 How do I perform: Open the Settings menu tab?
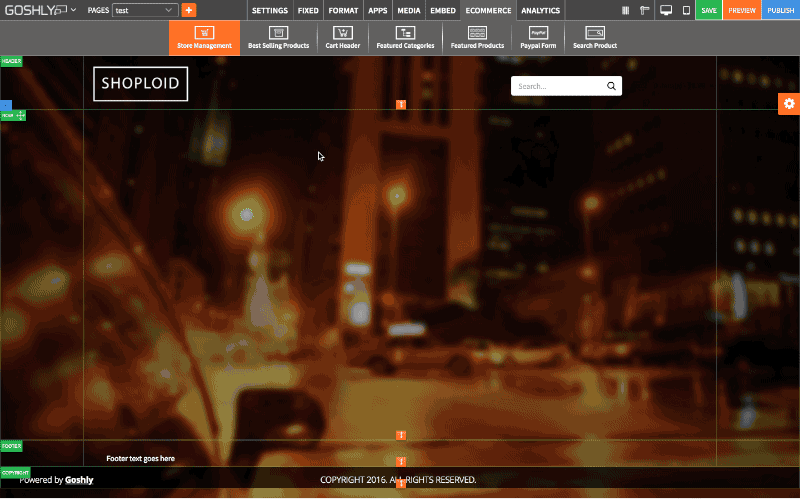pos(269,10)
